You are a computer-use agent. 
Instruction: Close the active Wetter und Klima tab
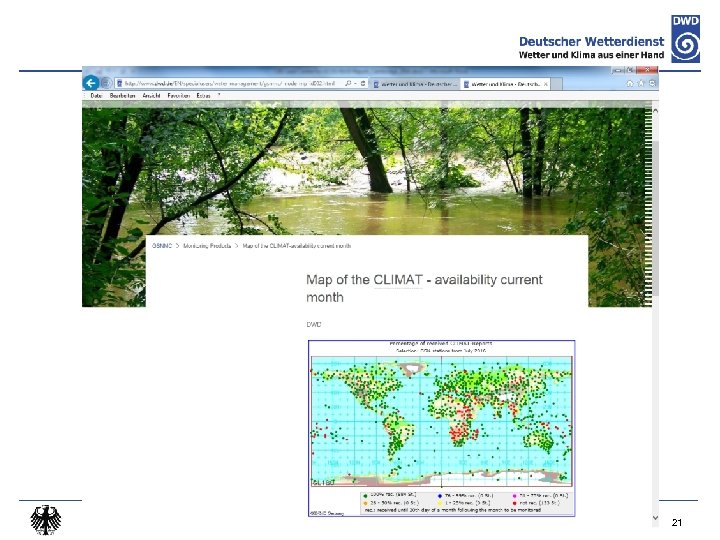[x=546, y=84]
